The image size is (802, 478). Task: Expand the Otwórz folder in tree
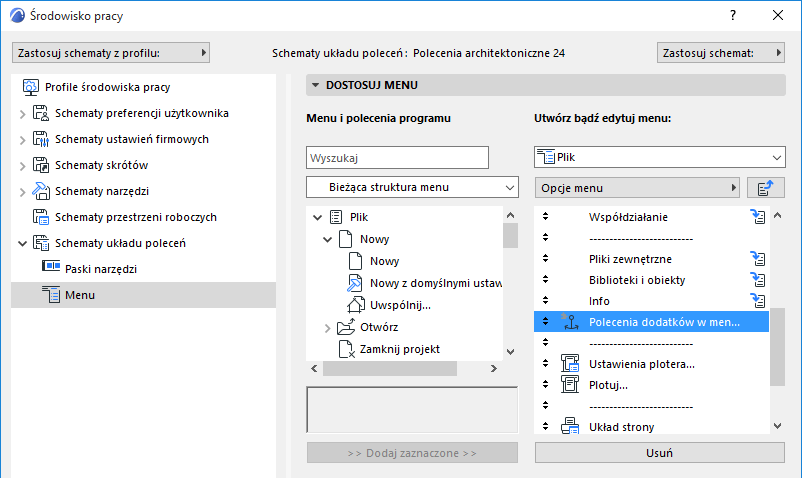tap(328, 327)
